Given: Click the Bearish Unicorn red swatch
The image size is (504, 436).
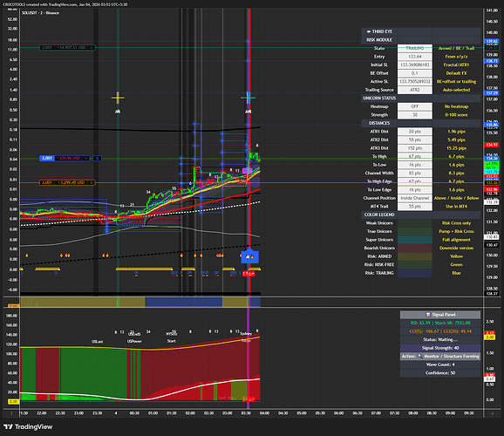Looking at the screenshot, I should click(415, 249).
